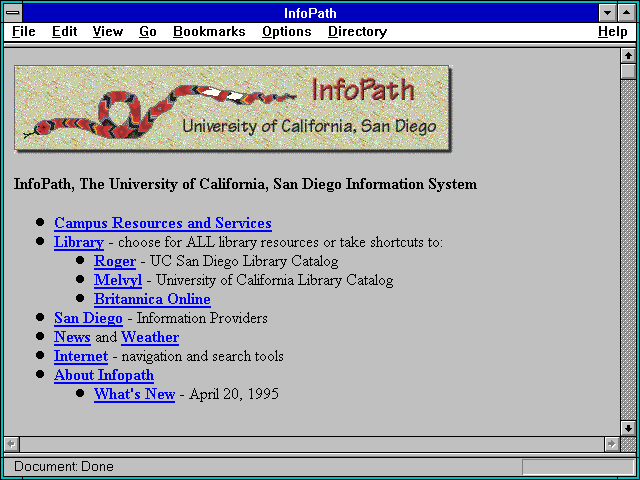Image resolution: width=640 pixels, height=480 pixels.
Task: Open the News link
Action: tap(72, 337)
